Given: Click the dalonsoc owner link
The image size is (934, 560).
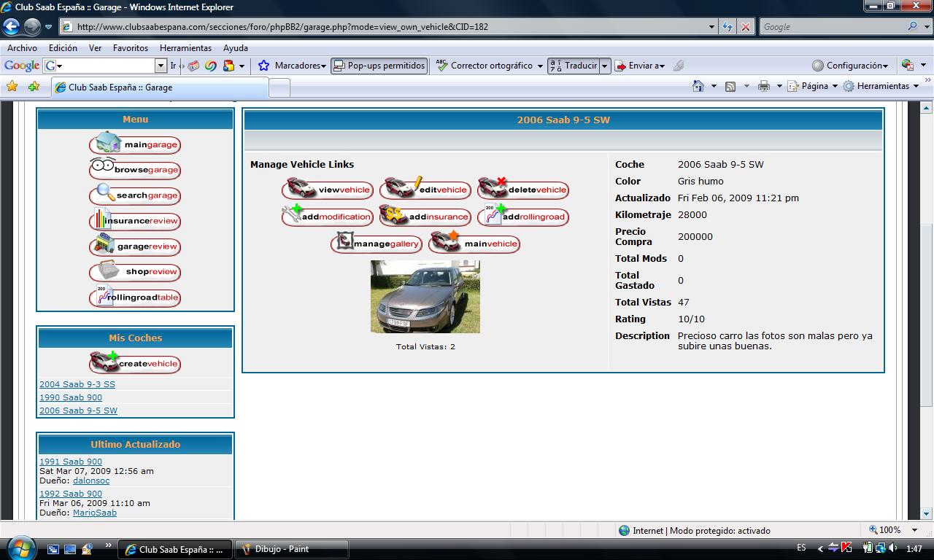Looking at the screenshot, I should coord(91,481).
